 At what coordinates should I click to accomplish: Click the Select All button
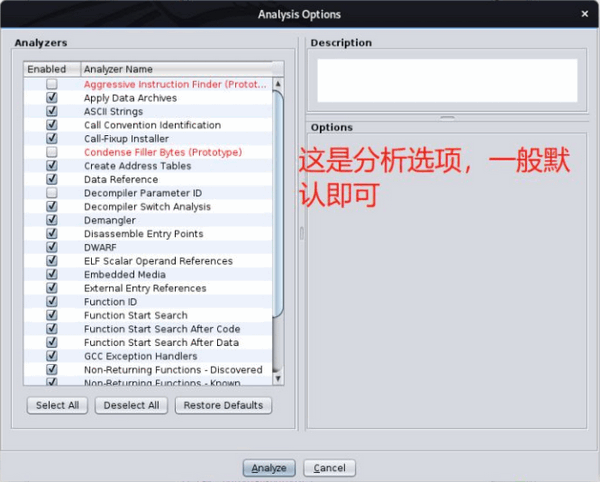pyautogui.click(x=57, y=405)
